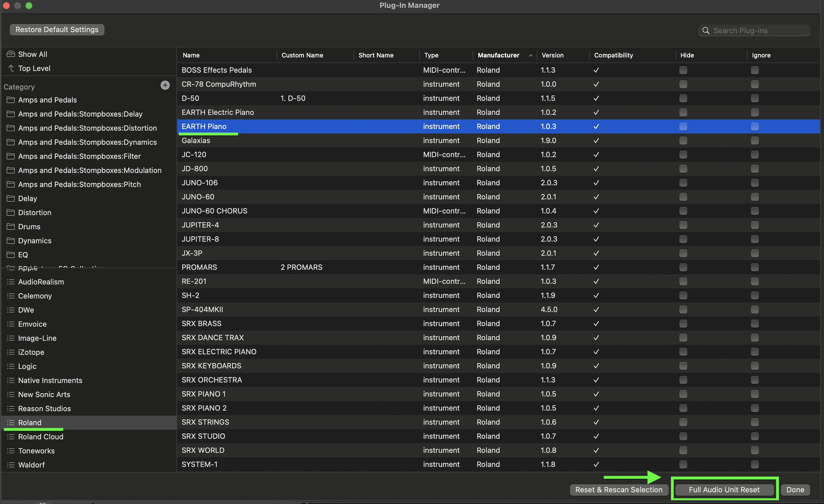
Task: Sort plug-ins by Name column header
Action: click(x=191, y=56)
